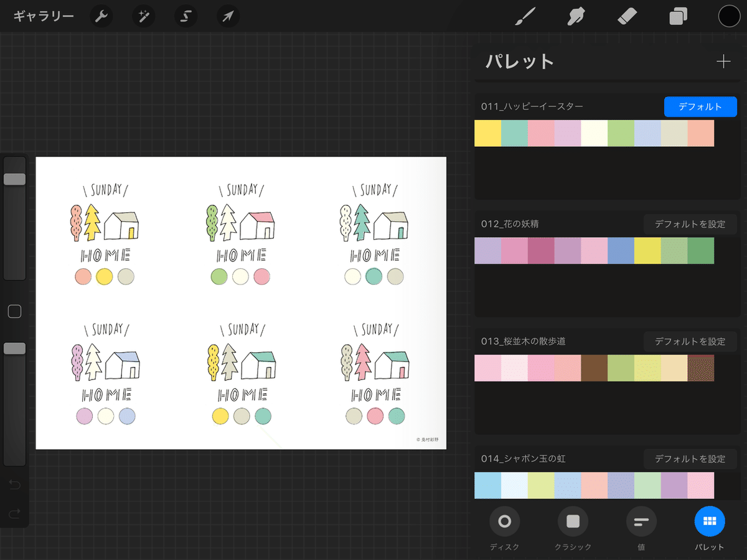Select the Transform arrow tool
Image resolution: width=747 pixels, height=560 pixels.
(x=228, y=16)
